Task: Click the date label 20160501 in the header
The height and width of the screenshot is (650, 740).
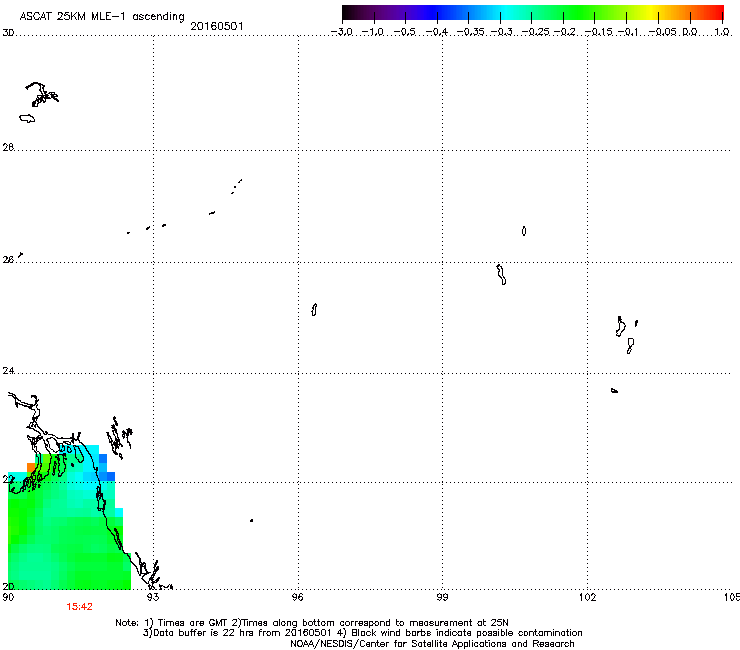Action: 217,26
